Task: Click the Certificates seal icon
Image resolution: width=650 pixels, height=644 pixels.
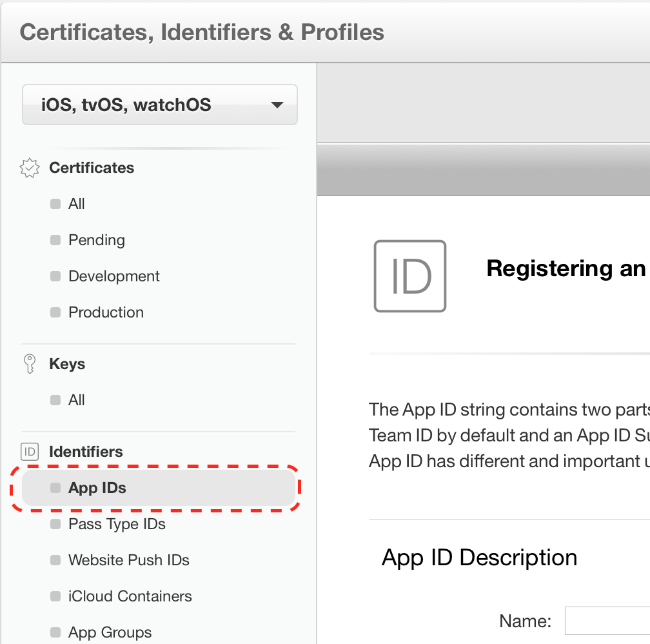Action: (30, 168)
